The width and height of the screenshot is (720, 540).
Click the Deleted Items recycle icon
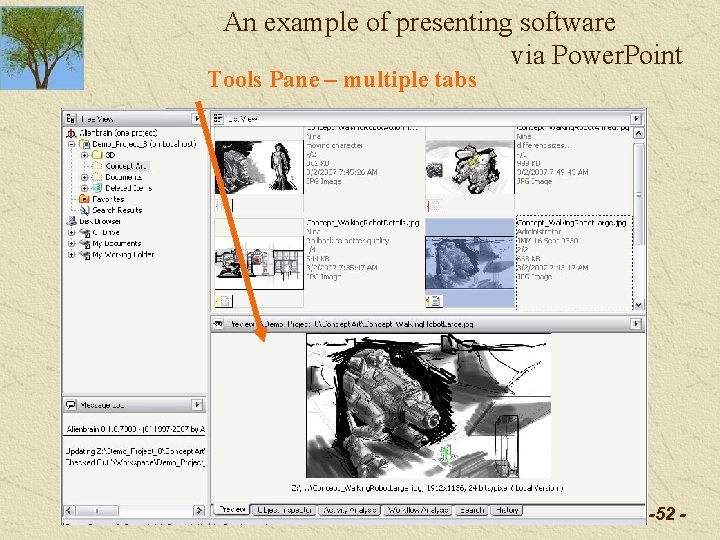[x=97, y=188]
